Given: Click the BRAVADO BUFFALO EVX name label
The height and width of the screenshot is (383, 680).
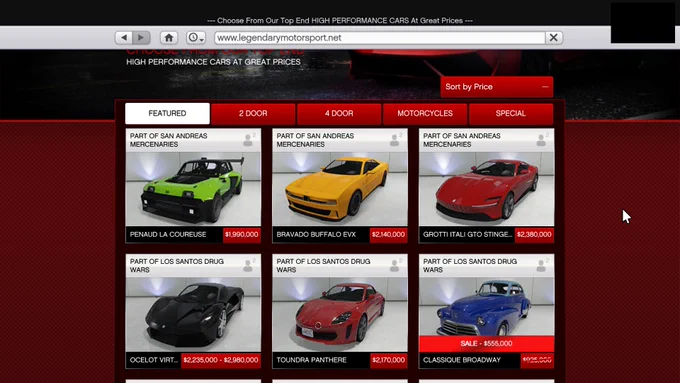Looking at the screenshot, I should (316, 235).
